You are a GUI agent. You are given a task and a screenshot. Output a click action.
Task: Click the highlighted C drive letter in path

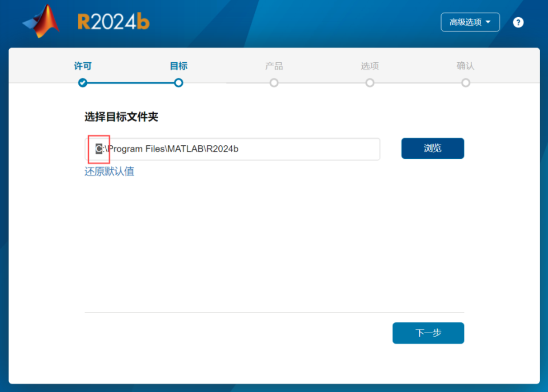pos(98,149)
